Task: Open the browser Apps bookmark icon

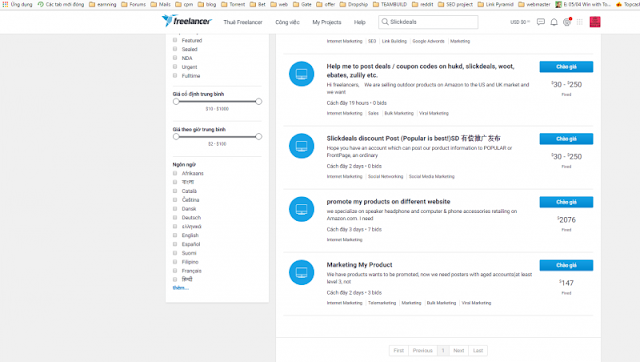Action: (x=5, y=4)
